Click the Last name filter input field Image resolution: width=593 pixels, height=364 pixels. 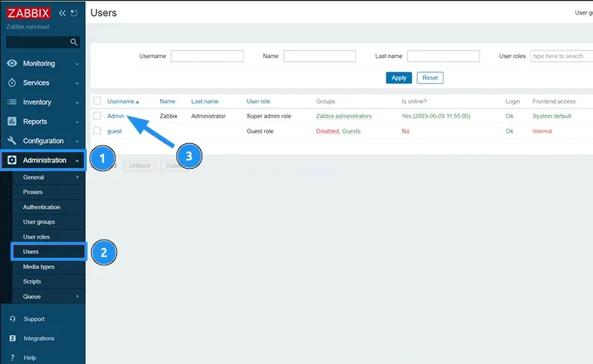443,56
